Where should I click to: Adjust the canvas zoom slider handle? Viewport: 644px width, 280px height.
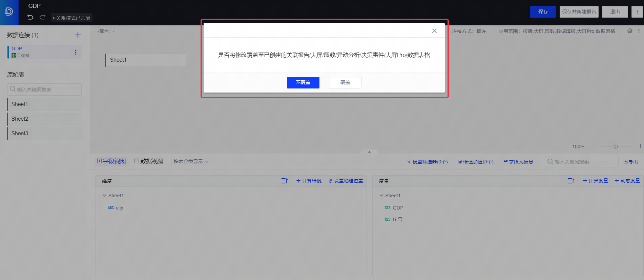point(616,146)
